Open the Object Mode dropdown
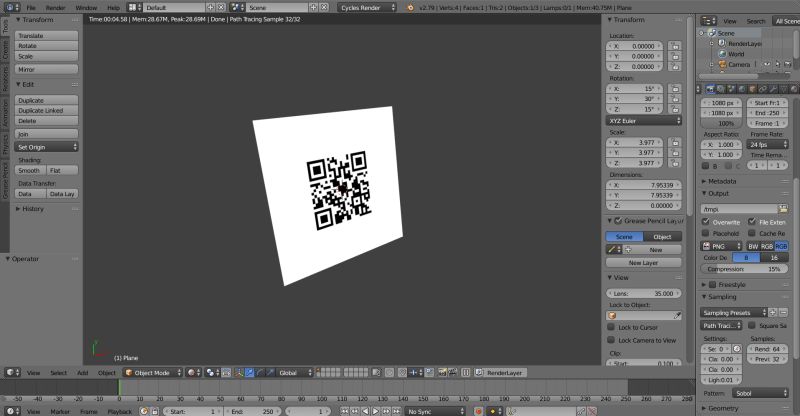The height and width of the screenshot is (416, 800). tap(153, 373)
